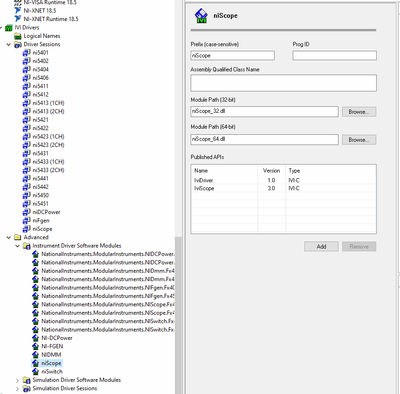Click the Prog ID input field
Image resolution: width=400 pixels, height=394 pixels.
click(x=335, y=56)
